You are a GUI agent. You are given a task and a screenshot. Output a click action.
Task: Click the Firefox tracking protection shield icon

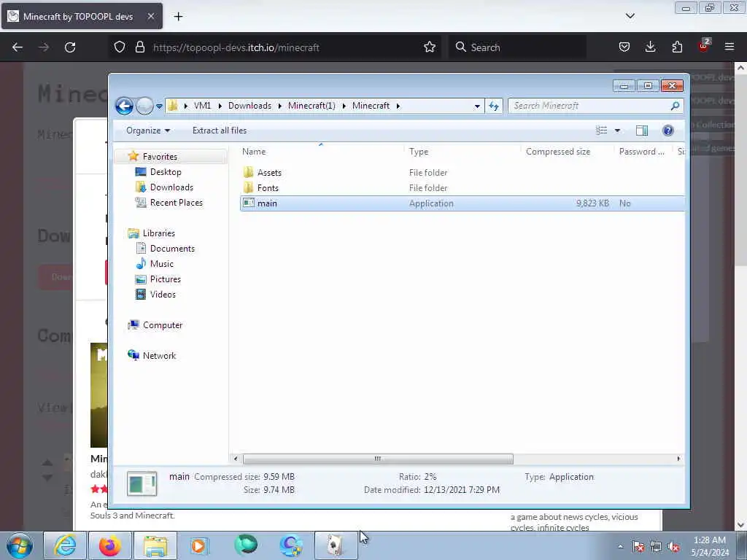point(120,47)
